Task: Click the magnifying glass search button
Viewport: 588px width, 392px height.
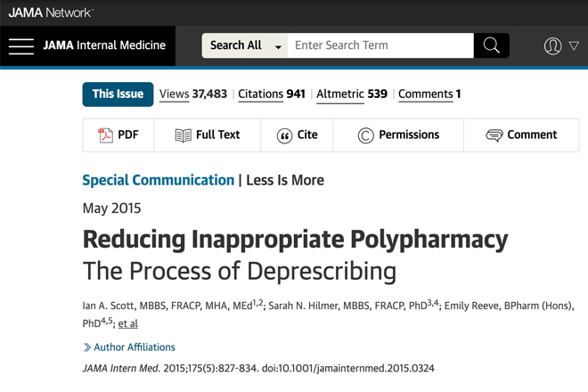Action: [491, 45]
